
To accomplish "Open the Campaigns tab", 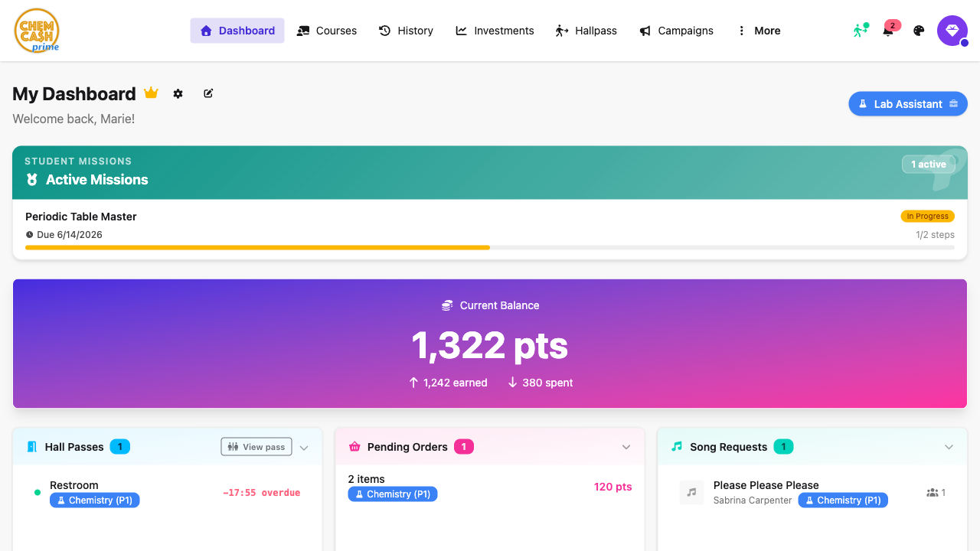I will (x=676, y=31).
